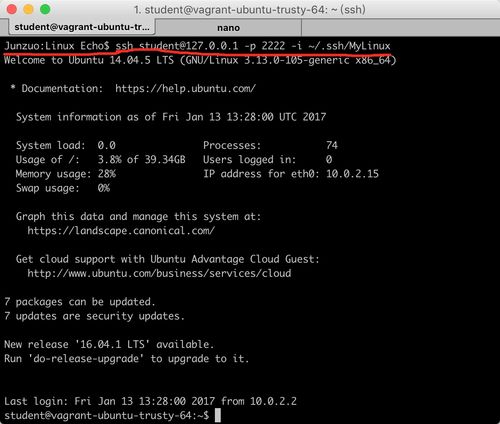Switch to the nano tab
This screenshot has height=424, width=500.
click(x=228, y=28)
